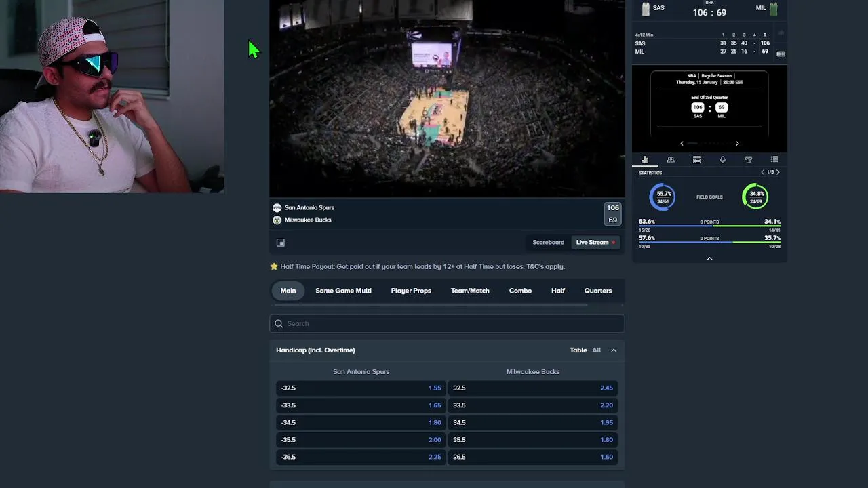Screen dimensions: 868x488
Task: Open the Team/Match tab
Action: tap(470, 291)
